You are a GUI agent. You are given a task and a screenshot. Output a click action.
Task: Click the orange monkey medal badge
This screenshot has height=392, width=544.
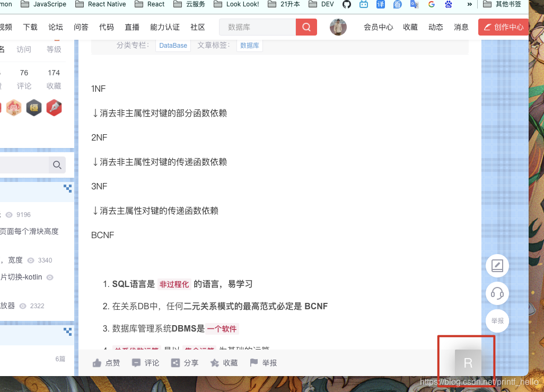click(x=14, y=108)
